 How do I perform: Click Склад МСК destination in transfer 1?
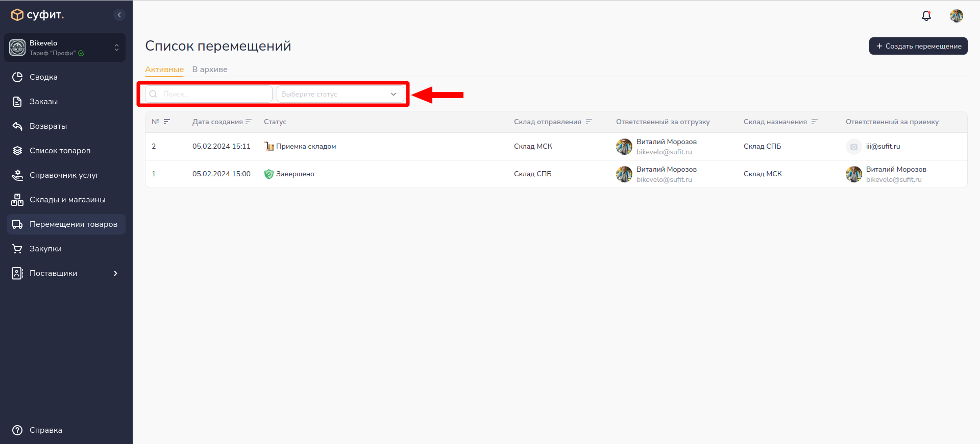(x=763, y=174)
